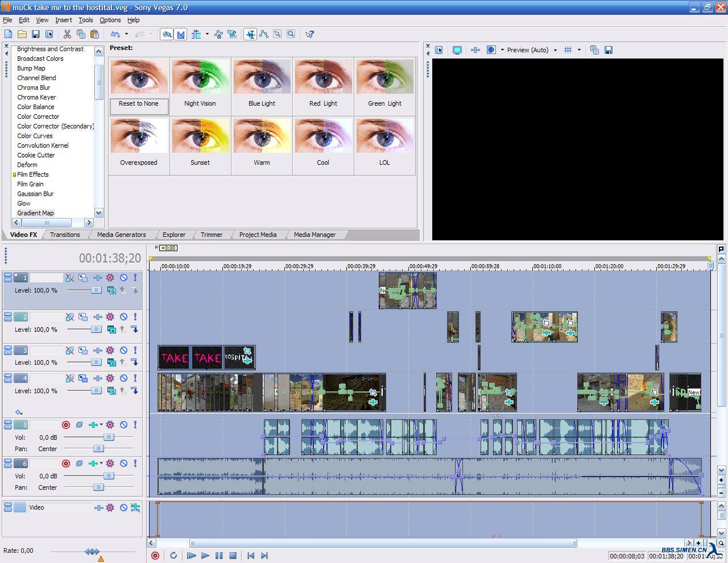Solo video track 4

(x=135, y=378)
